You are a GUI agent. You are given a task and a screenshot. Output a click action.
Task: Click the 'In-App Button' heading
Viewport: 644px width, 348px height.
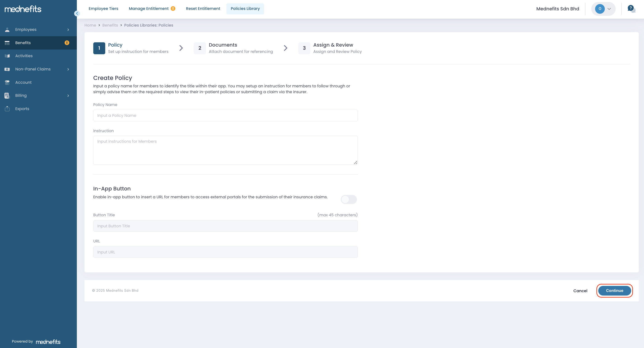[112, 189]
